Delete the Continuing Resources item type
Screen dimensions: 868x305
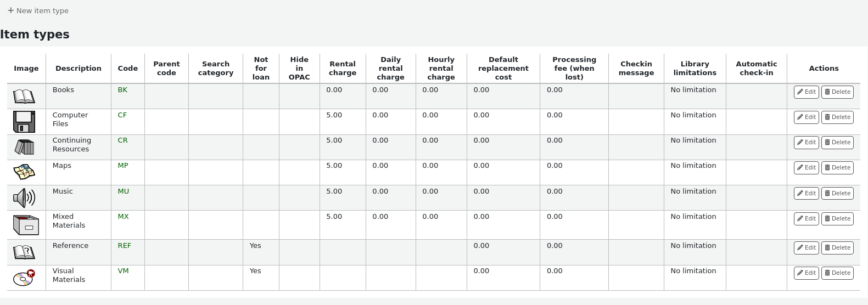[x=837, y=143]
